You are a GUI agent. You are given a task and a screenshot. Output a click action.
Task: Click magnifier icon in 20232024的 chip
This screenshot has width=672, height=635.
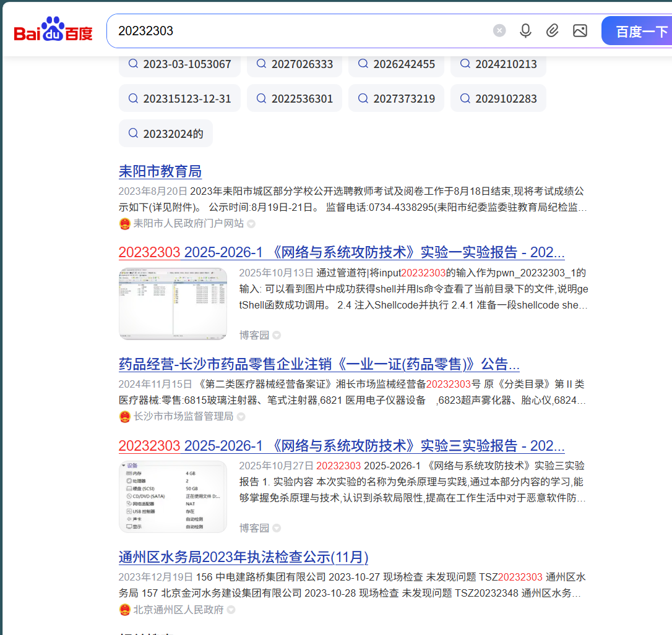[x=133, y=133]
